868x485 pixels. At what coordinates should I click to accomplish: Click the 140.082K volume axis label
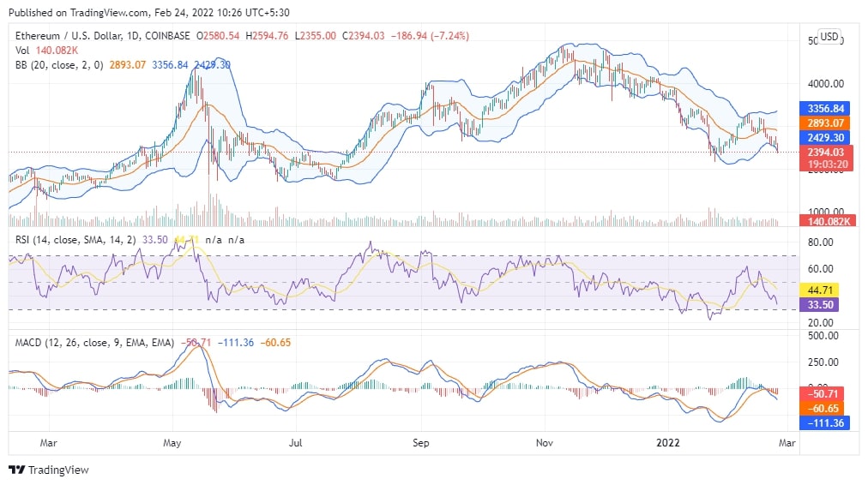(829, 221)
